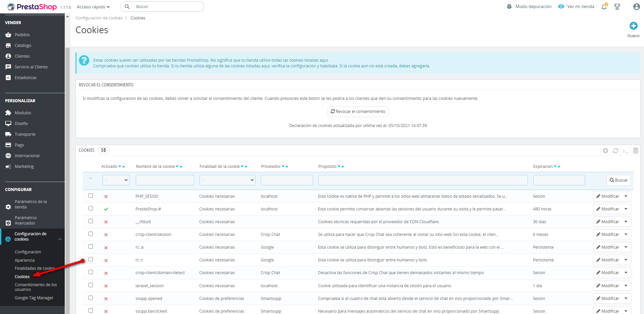Open the Activado filter dropdown

click(x=116, y=180)
